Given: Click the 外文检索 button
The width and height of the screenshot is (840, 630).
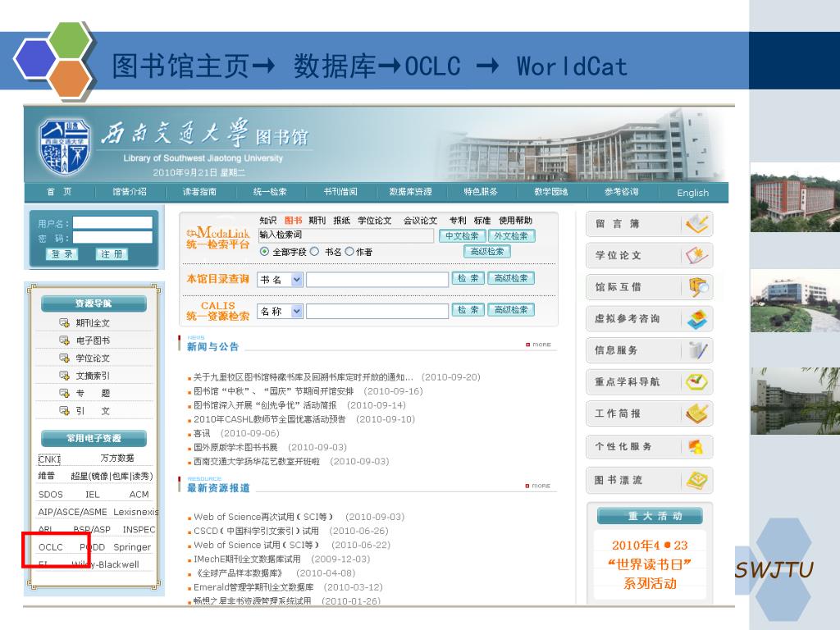Looking at the screenshot, I should click(511, 235).
